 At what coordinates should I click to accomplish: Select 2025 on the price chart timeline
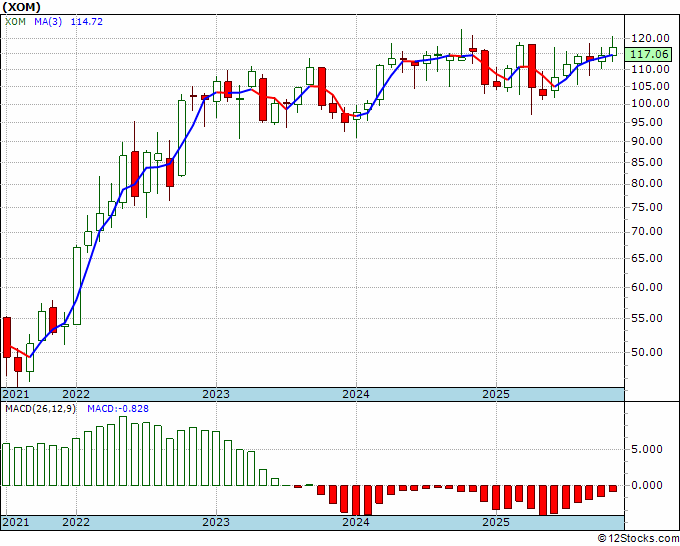[x=496, y=394]
